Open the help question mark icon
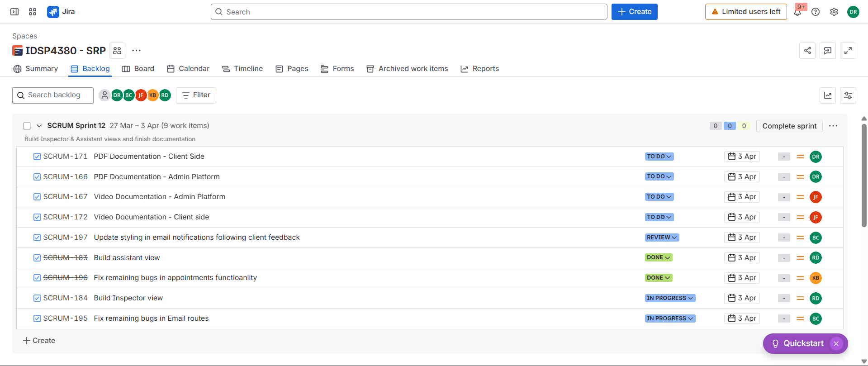The width and height of the screenshot is (868, 366). [x=816, y=12]
